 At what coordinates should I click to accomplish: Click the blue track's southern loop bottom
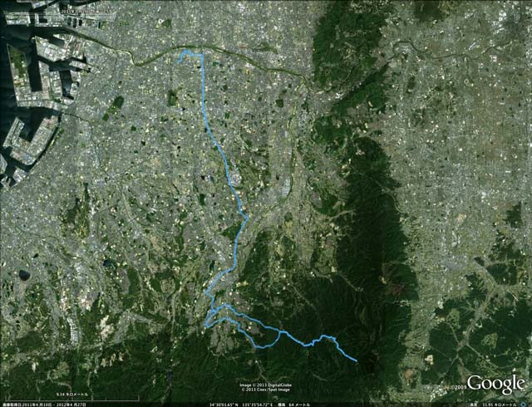260,346
